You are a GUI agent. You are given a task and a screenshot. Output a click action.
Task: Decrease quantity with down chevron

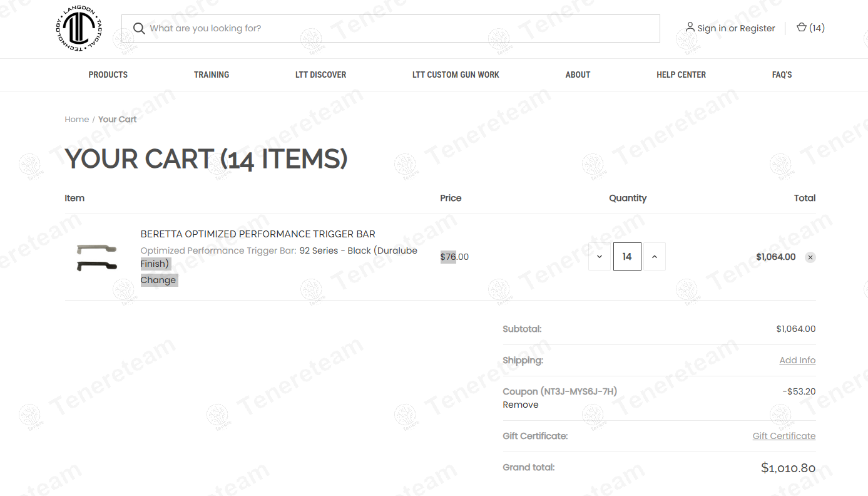point(600,257)
